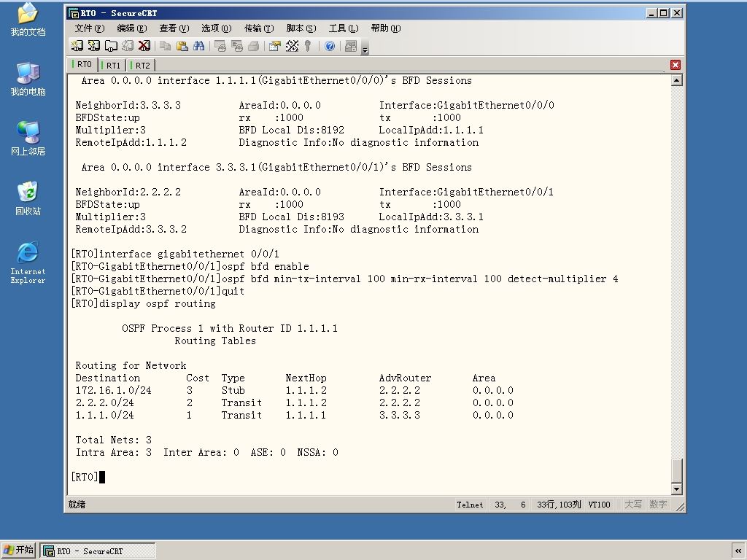Close current tab with red X button
The image size is (747, 560).
(x=675, y=65)
